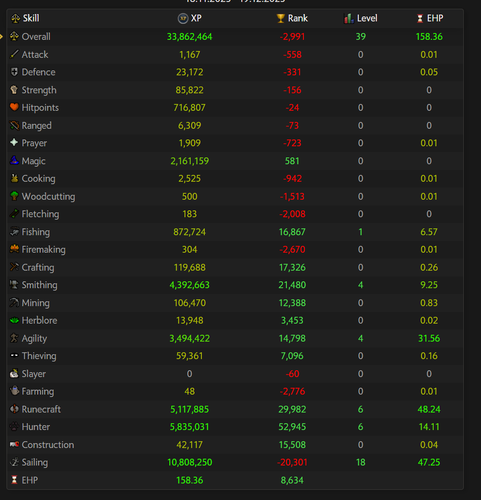Sort by the XP column header
Image resolution: width=481 pixels, height=500 pixels.
pyautogui.click(x=196, y=18)
